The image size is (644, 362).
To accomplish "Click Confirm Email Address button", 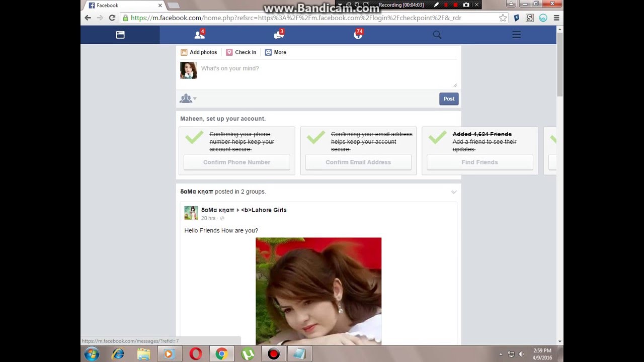I will 358,162.
